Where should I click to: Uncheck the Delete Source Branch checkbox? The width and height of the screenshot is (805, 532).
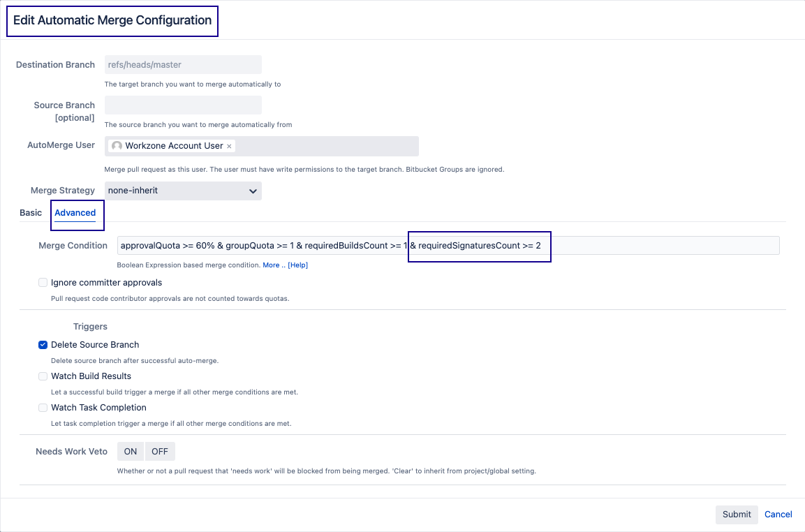[43, 345]
